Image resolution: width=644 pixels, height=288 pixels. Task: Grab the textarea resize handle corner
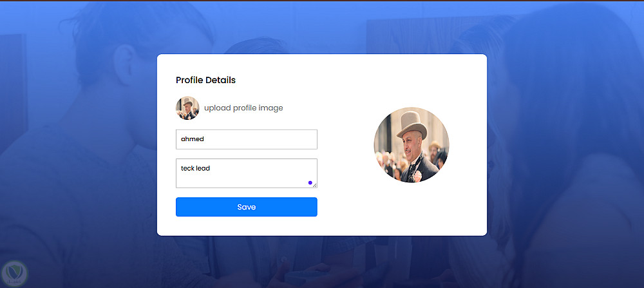pyautogui.click(x=315, y=186)
